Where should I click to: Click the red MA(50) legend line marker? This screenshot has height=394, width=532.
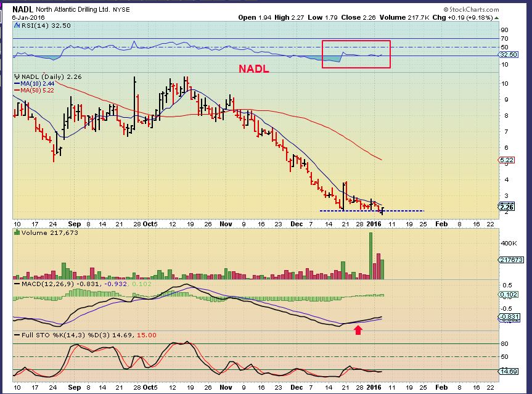coord(17,90)
